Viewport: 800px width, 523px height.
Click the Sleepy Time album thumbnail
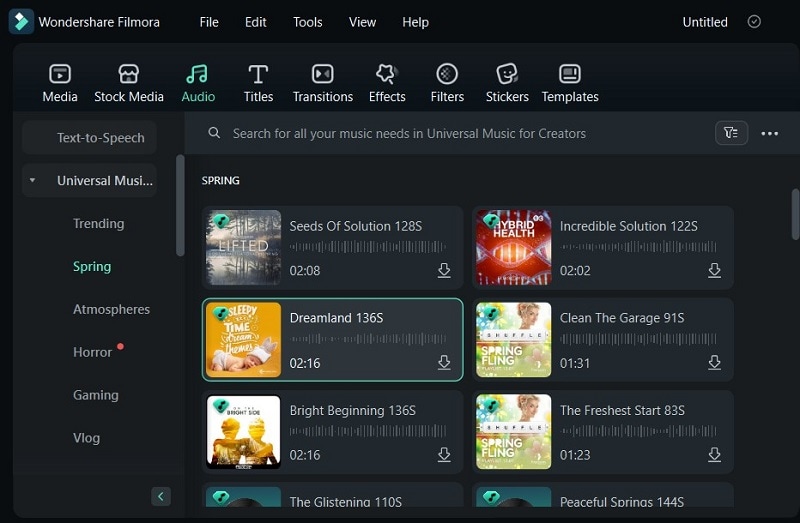coord(243,340)
